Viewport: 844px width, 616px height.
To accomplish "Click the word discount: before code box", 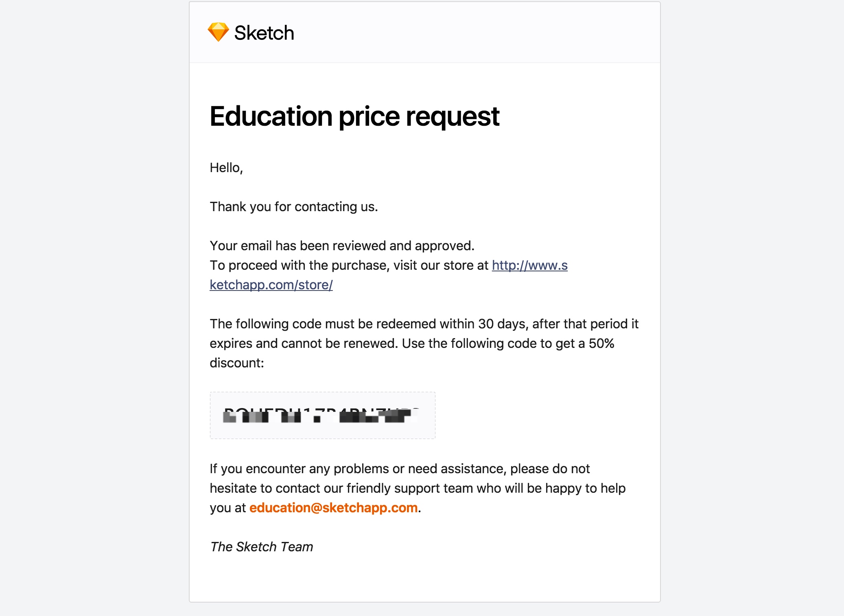I will tap(237, 363).
